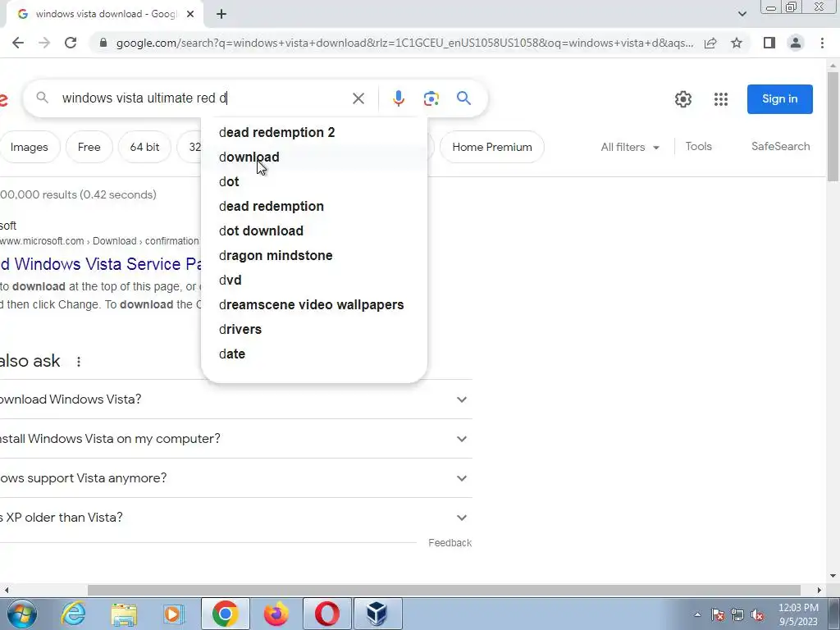The width and height of the screenshot is (840, 630).
Task: Select suggestion dreamscene video wallpapers
Action: (314, 305)
